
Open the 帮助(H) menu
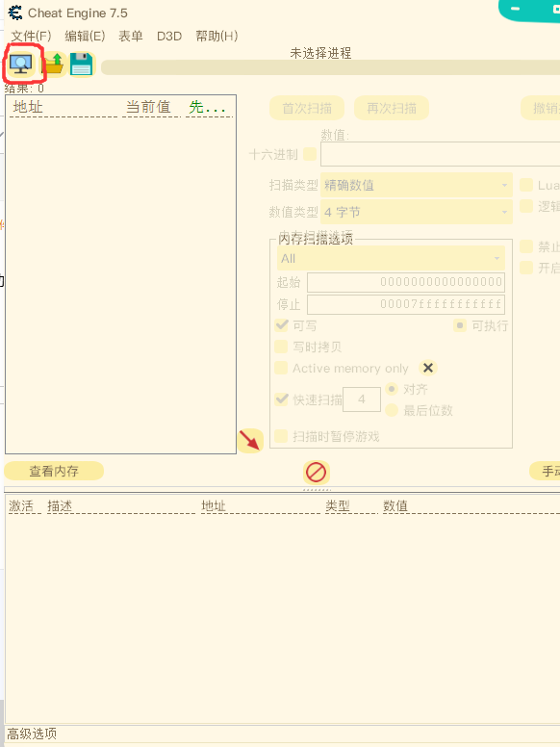[x=216, y=37]
